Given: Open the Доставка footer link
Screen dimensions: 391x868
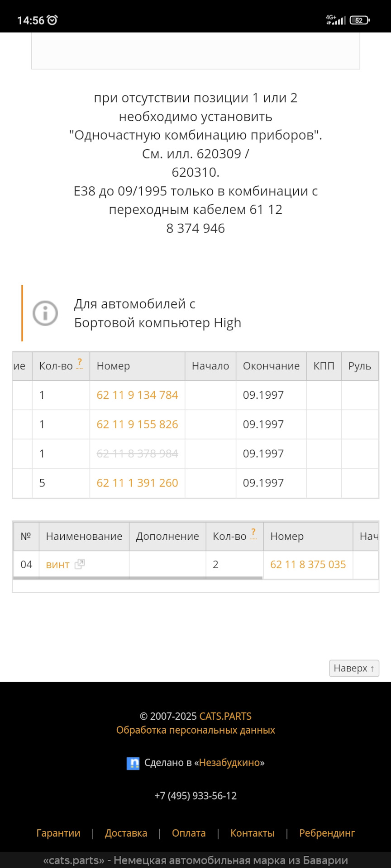Looking at the screenshot, I should tap(126, 833).
